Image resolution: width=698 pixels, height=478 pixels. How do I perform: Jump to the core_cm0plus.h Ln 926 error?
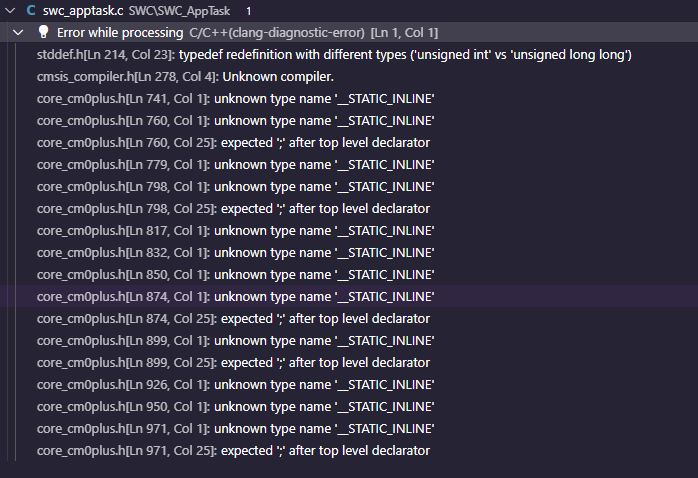click(235, 384)
